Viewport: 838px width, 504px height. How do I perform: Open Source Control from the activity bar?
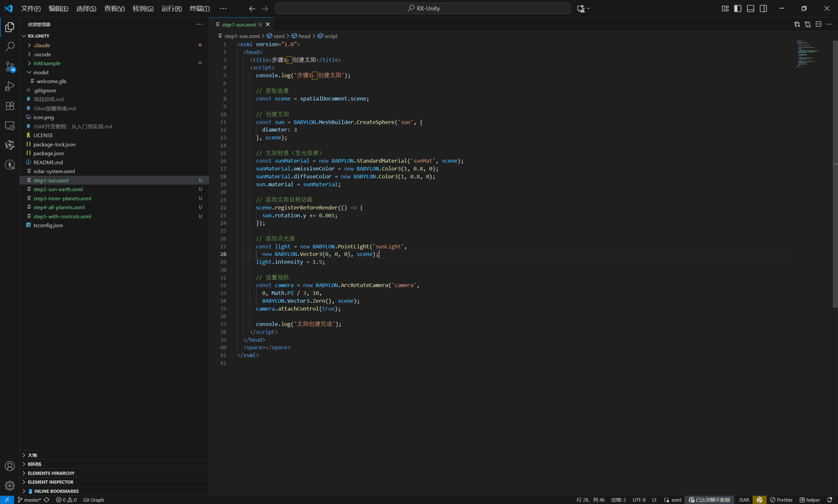coord(10,66)
